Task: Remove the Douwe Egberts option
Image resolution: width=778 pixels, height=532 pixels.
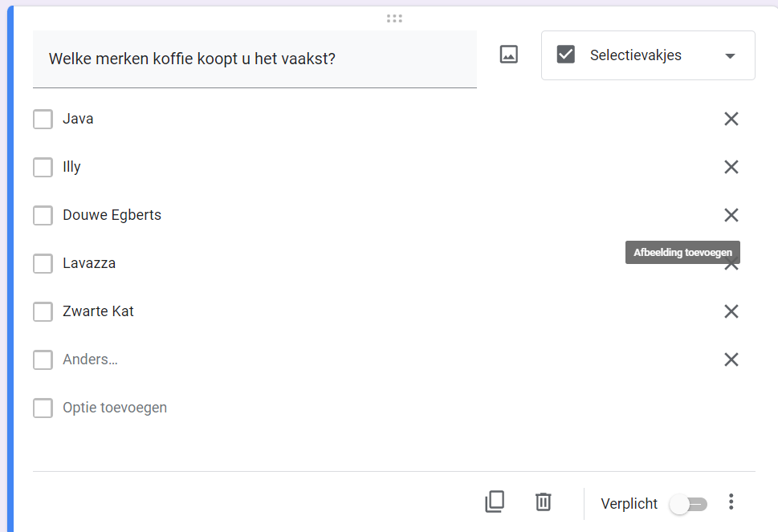Action: point(731,215)
